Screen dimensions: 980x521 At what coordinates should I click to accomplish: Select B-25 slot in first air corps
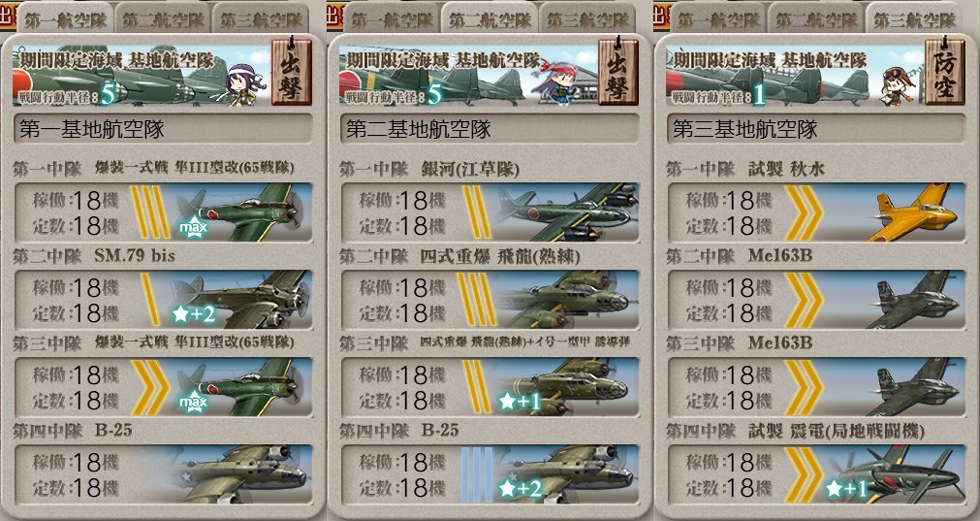point(163,474)
